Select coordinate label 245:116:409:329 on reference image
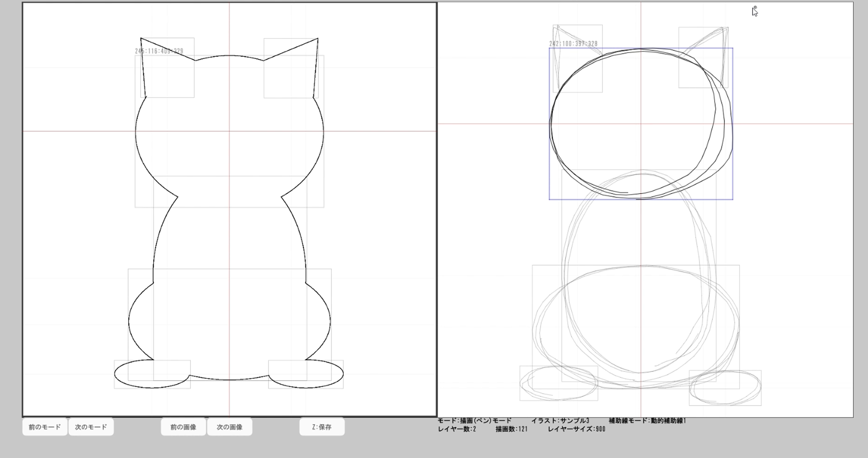 (159, 51)
